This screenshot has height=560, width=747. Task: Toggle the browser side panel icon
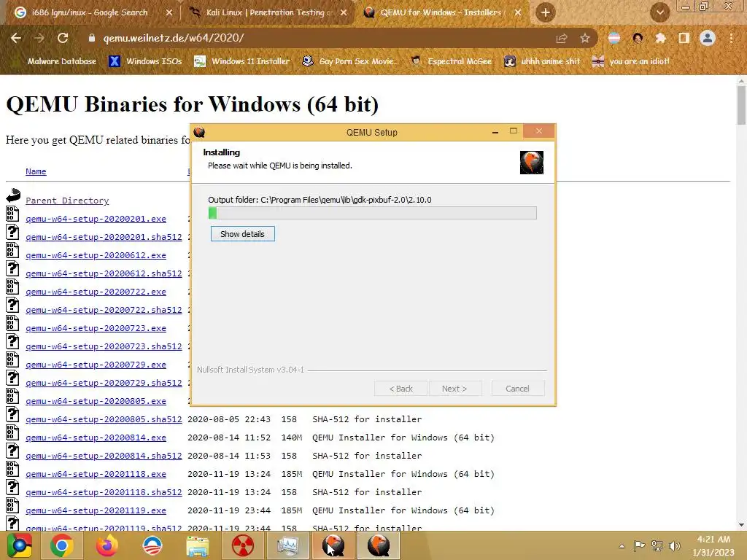[x=684, y=39]
